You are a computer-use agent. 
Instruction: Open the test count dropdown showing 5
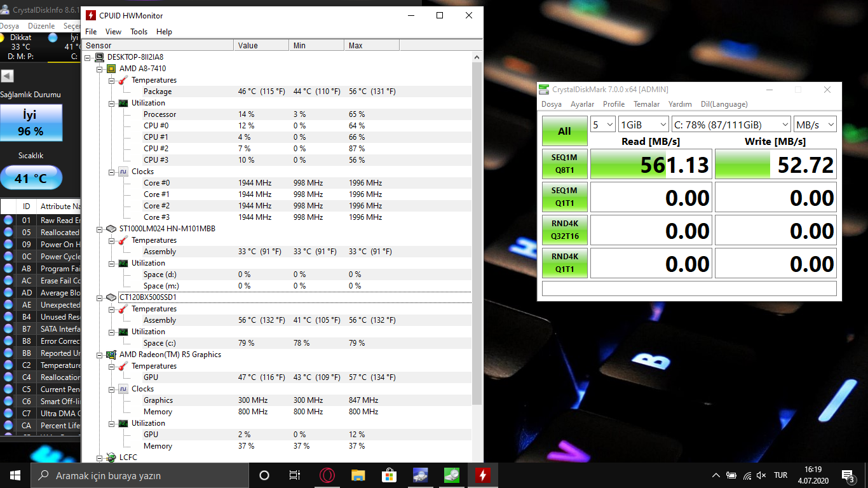[x=603, y=124]
